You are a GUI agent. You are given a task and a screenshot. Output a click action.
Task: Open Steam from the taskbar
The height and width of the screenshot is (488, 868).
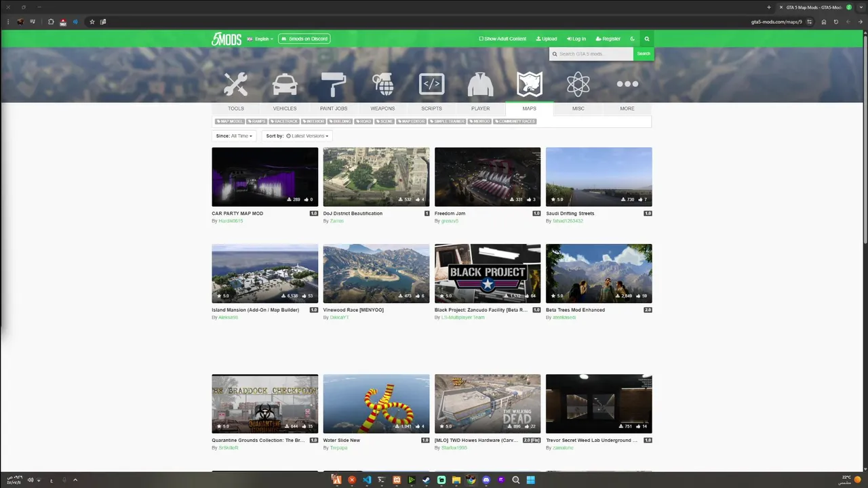point(427,480)
